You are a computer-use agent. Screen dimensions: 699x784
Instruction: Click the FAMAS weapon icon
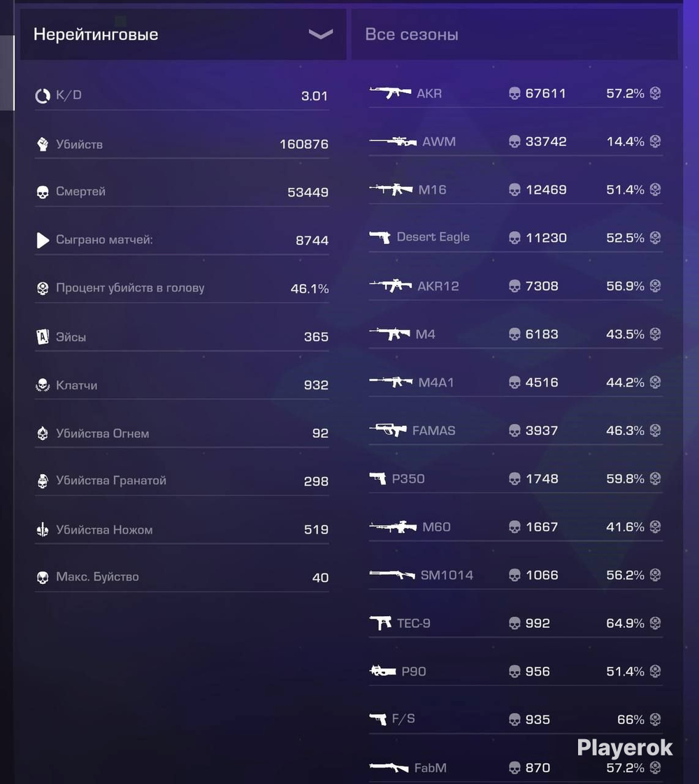[388, 430]
